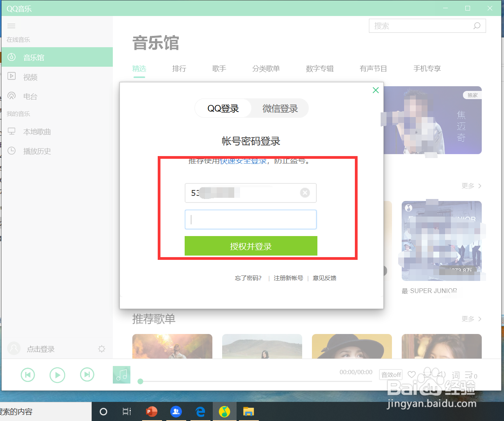504x421 pixels.
Task: Switch to the 歌手 tab
Action: point(219,69)
